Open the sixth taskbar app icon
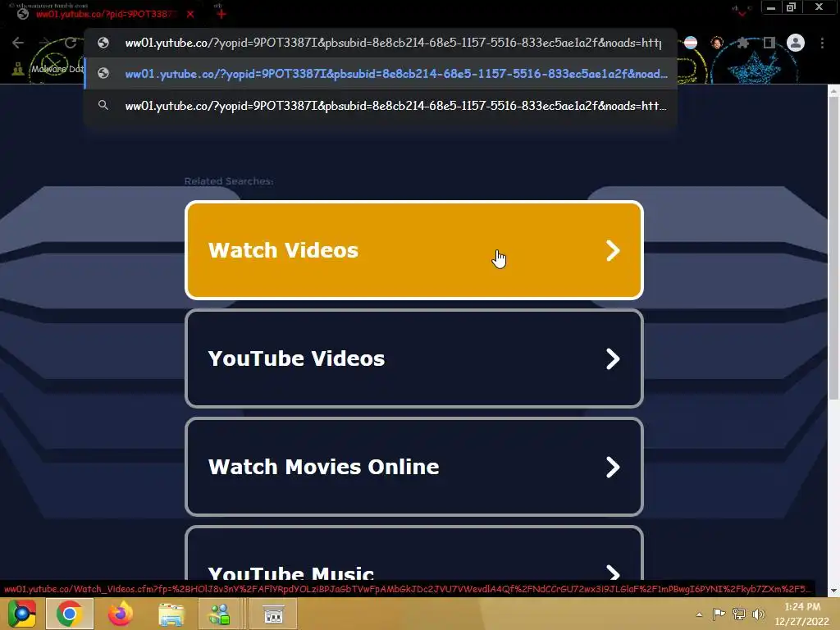 point(273,614)
